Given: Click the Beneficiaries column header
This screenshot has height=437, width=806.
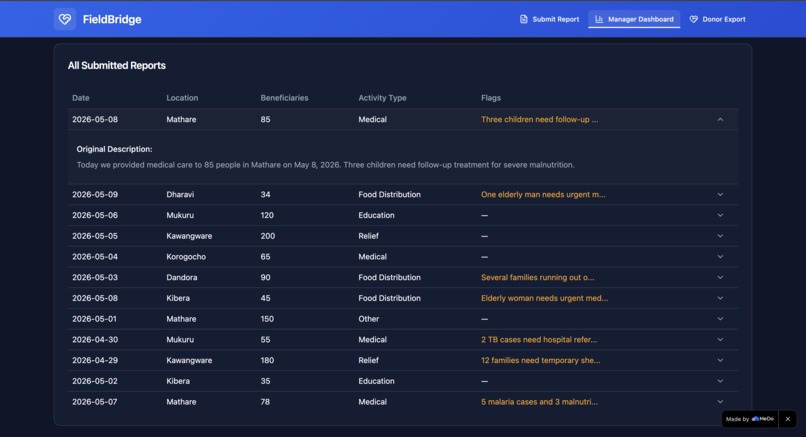Looking at the screenshot, I should coord(284,98).
